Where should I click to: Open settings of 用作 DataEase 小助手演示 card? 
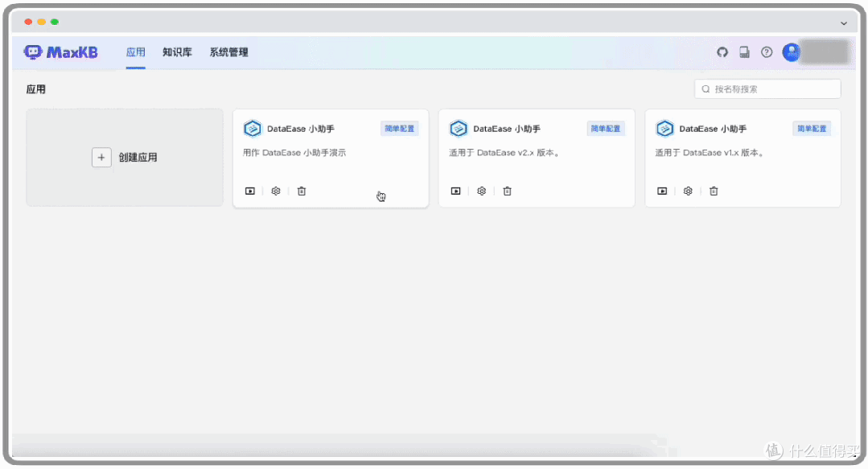(x=276, y=191)
